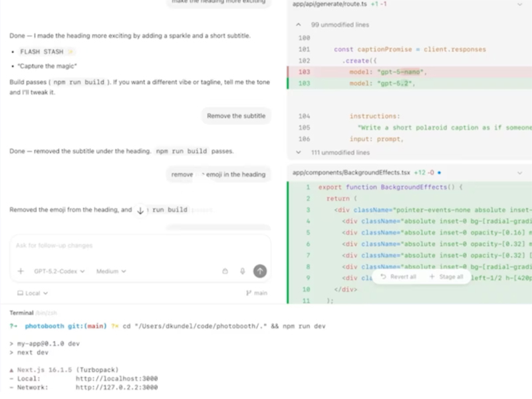Click the microphone dictation icon
The height and width of the screenshot is (399, 532).
point(243,271)
